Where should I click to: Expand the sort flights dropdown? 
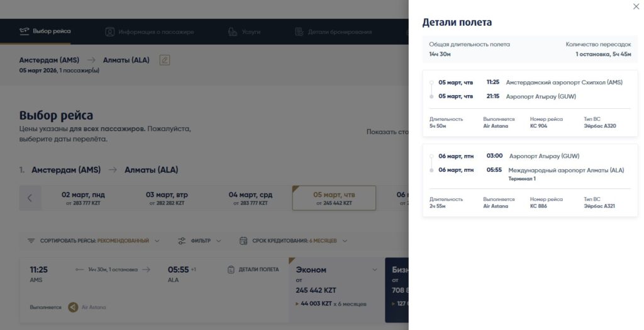click(157, 241)
